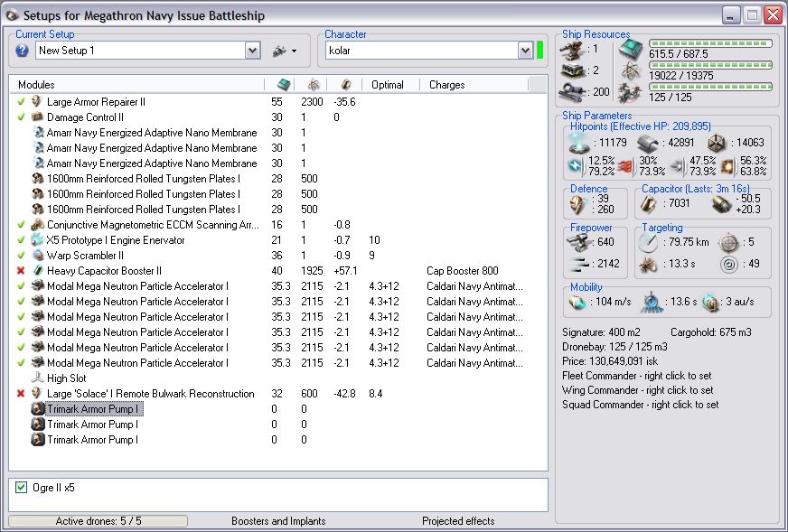Click the powergrid column header icon
Viewport: 788px width, 532px height.
tap(313, 85)
